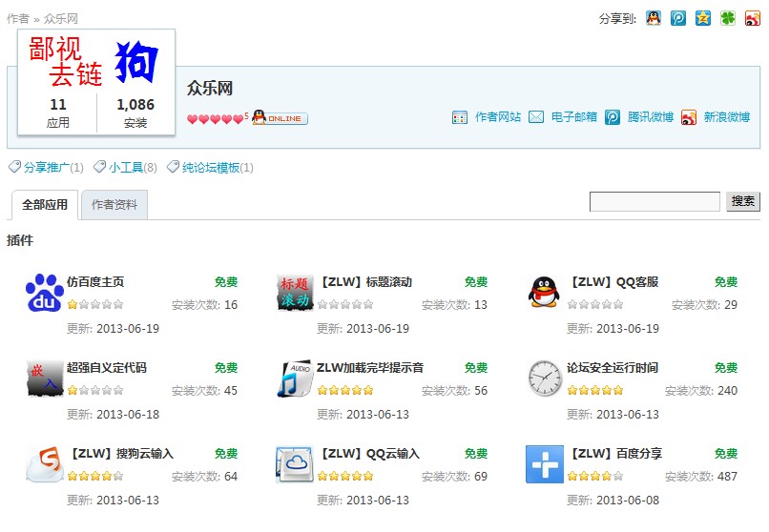The height and width of the screenshot is (532, 769).
Task: Share to Tencent Weibo icon at top
Action: pos(678,18)
